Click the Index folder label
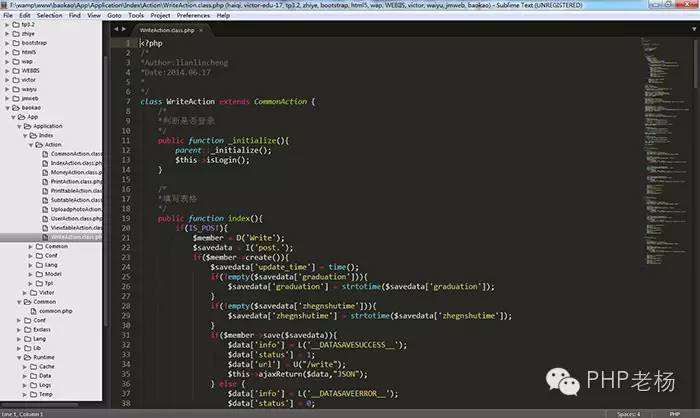The width and height of the screenshot is (700, 418). (x=46, y=135)
